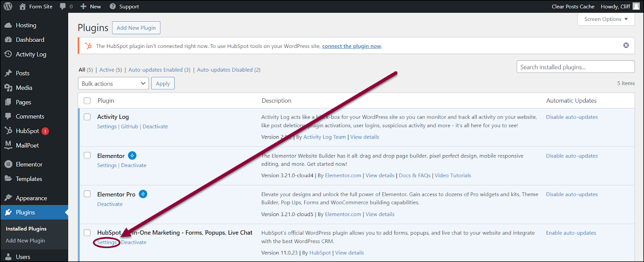Tick the Activity Log plugin checkbox
The height and width of the screenshot is (262, 644).
pyautogui.click(x=87, y=117)
